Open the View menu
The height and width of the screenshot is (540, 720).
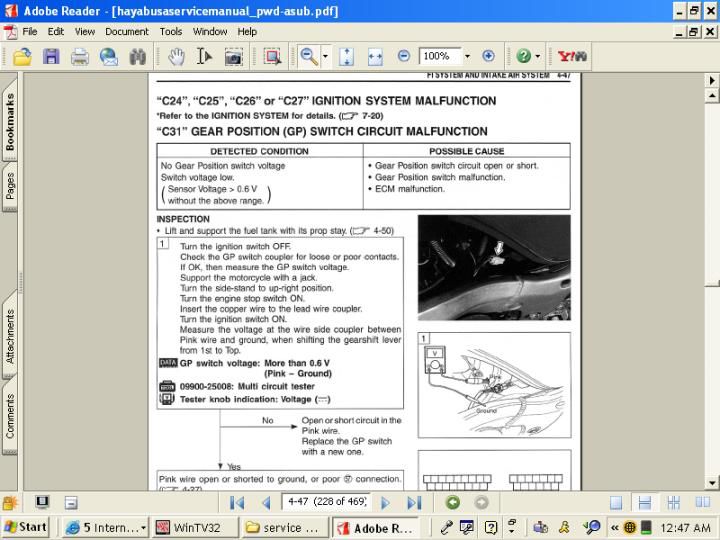pyautogui.click(x=84, y=32)
